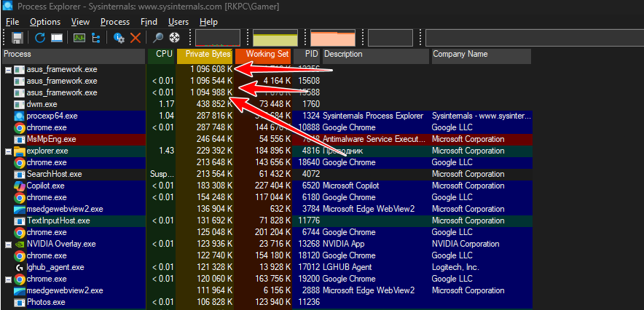Click the explorer.exe folder icon
The image size is (644, 310).
tap(19, 151)
